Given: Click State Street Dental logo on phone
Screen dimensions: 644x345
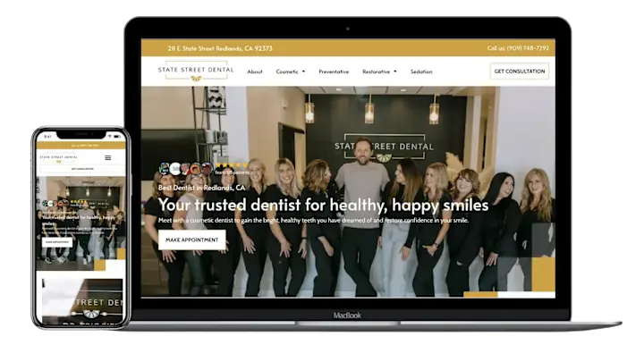Looking at the screenshot, I should [58, 158].
